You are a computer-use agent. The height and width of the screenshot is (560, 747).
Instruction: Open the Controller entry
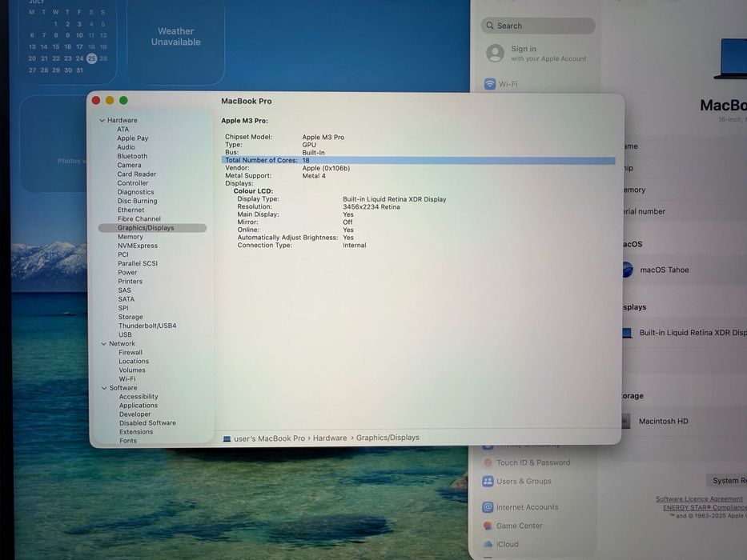coord(132,183)
